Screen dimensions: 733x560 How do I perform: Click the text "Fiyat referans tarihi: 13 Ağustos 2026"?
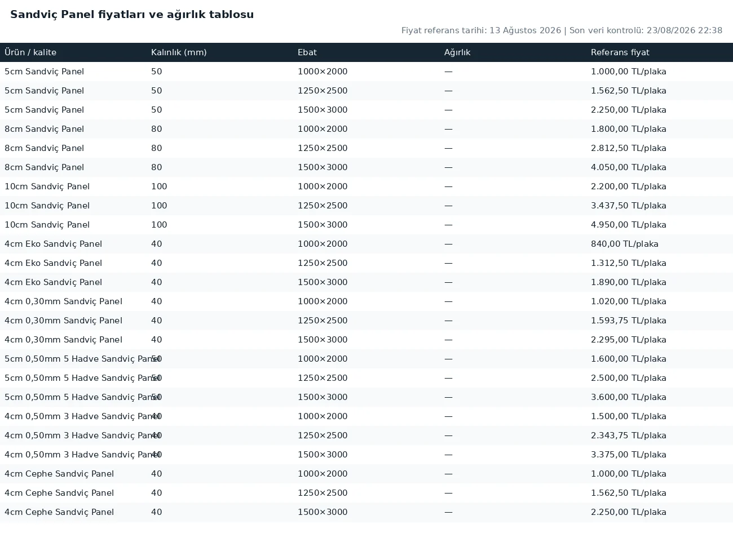tap(481, 30)
